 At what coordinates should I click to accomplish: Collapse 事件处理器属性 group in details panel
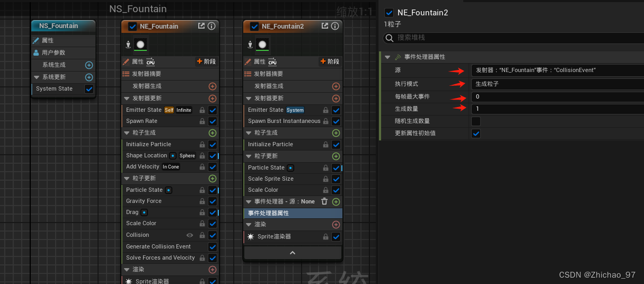[x=387, y=57]
